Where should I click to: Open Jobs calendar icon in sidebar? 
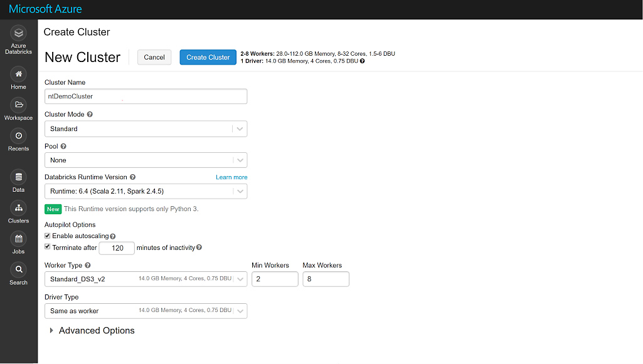tap(18, 239)
